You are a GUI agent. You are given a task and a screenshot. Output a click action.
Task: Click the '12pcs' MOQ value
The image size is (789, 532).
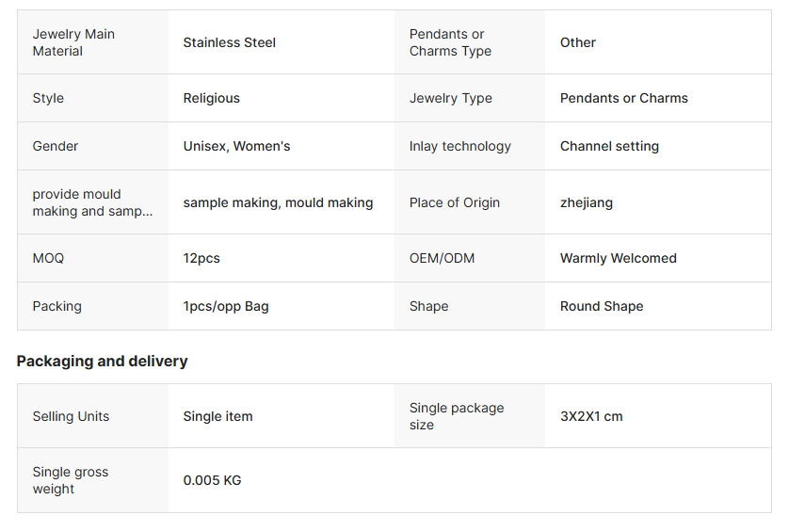click(201, 258)
